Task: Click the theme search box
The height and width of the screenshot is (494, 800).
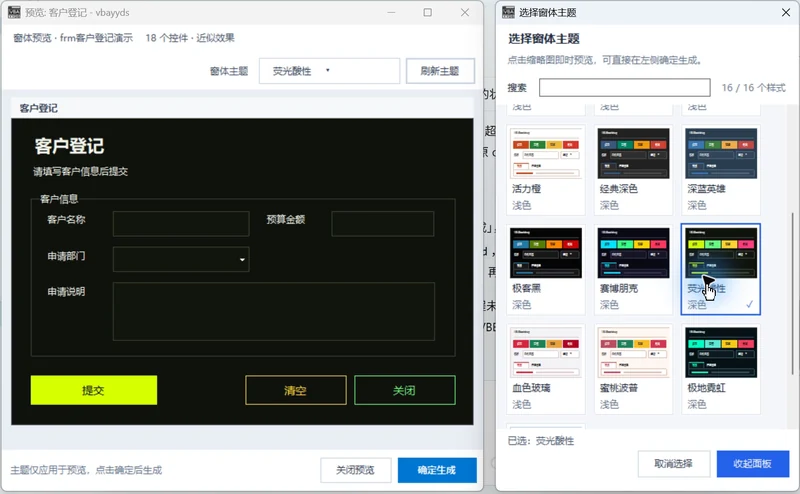Action: coord(624,87)
